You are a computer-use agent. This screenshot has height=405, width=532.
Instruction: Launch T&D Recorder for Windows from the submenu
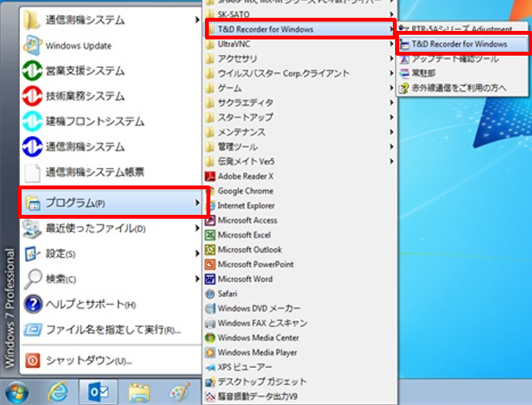[462, 44]
